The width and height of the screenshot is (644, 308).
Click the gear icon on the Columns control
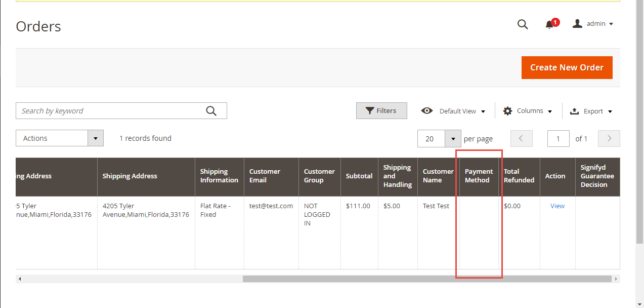point(507,110)
